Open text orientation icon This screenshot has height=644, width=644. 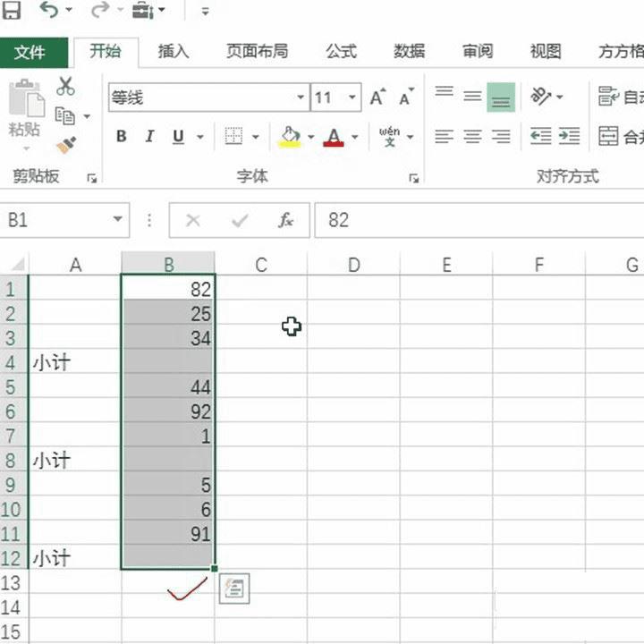coord(541,96)
